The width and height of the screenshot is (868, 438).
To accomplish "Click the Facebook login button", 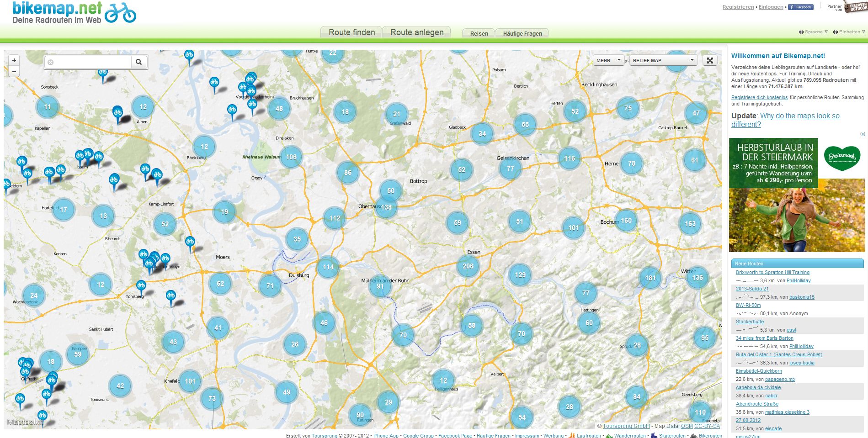I will coord(800,7).
